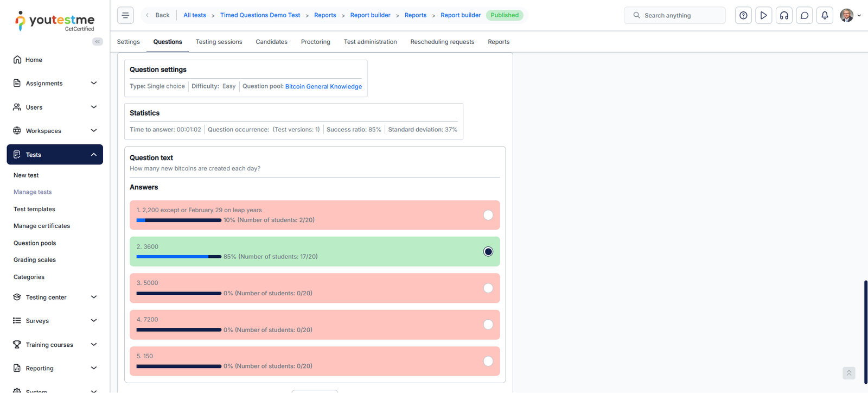868x393 pixels.
Task: Switch to the Proctoring tab
Action: [315, 42]
